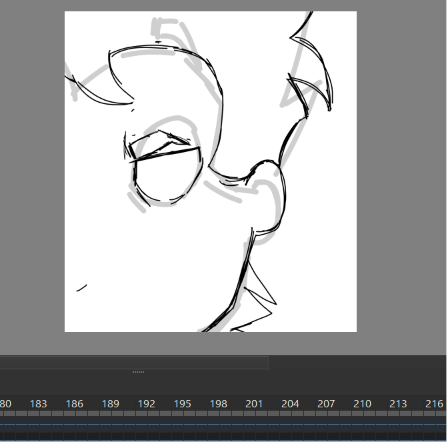The width and height of the screenshot is (447, 442).
Task: Jump to frame 189 in timeline
Action: (x=110, y=404)
